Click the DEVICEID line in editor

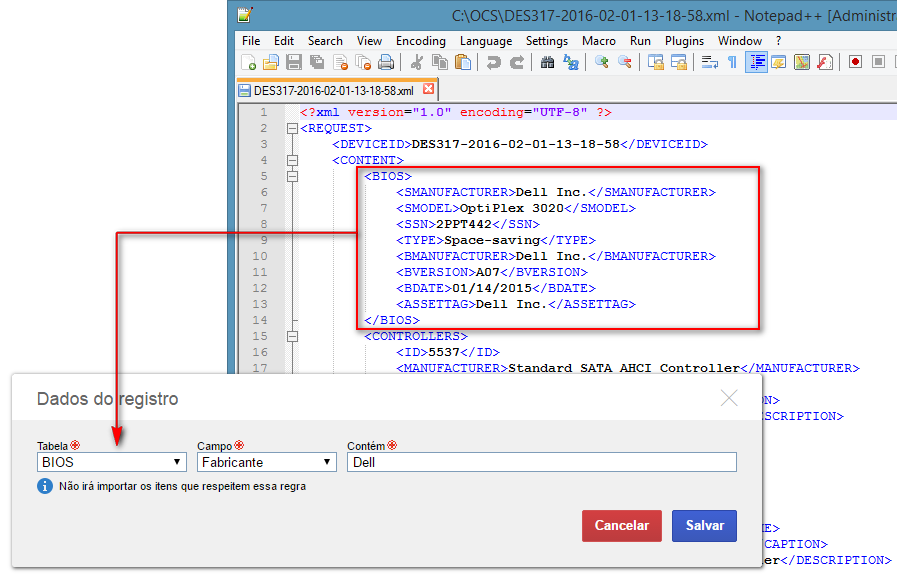coord(519,144)
